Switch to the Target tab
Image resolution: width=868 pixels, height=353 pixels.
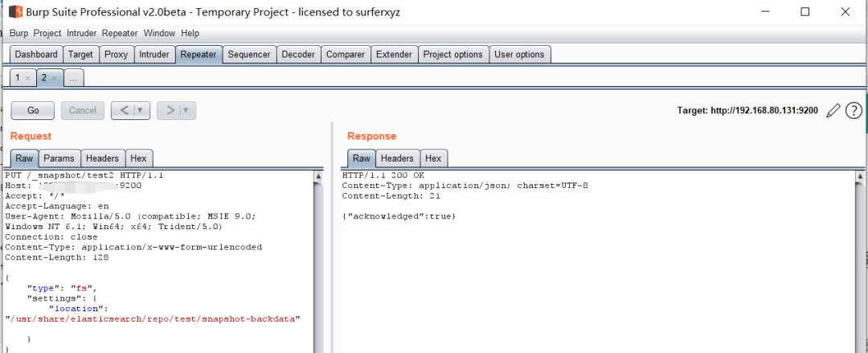pyautogui.click(x=81, y=55)
